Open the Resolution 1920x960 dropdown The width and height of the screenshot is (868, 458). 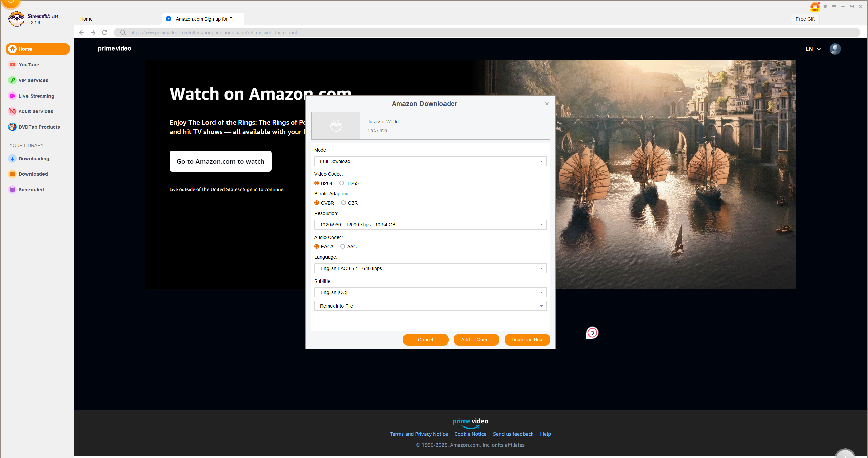[430, 225]
